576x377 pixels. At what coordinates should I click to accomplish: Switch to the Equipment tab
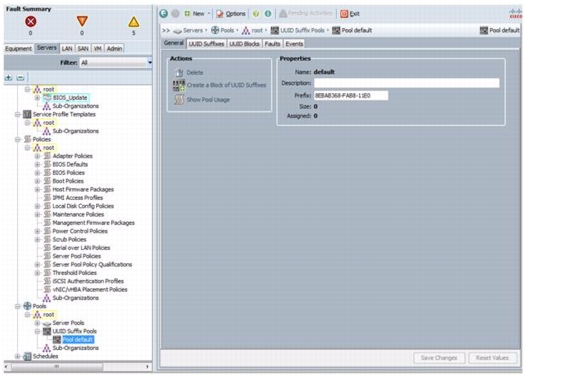(18, 49)
